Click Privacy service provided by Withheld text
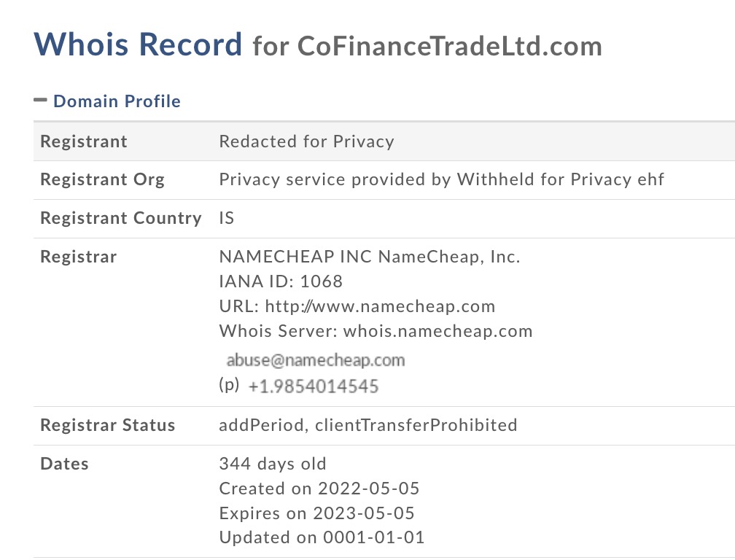735x560 pixels. click(x=442, y=179)
